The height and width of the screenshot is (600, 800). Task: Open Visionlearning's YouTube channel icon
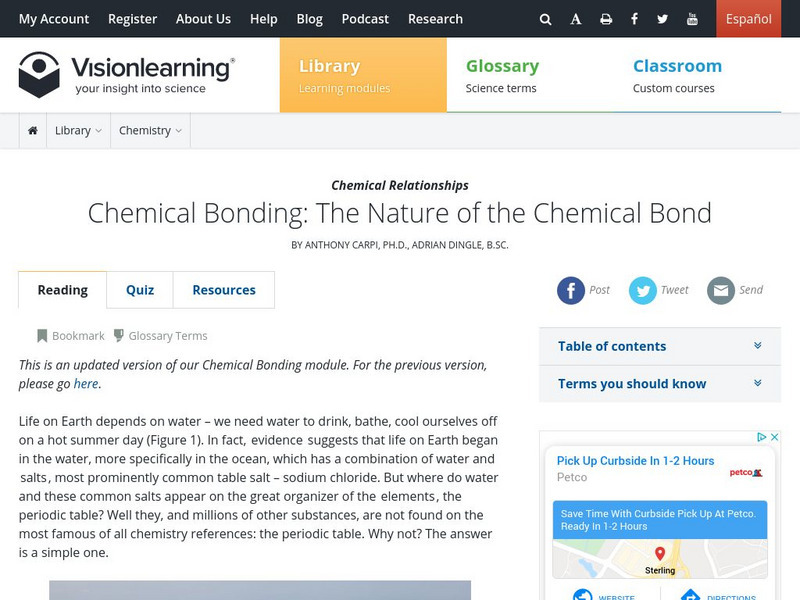tap(692, 19)
